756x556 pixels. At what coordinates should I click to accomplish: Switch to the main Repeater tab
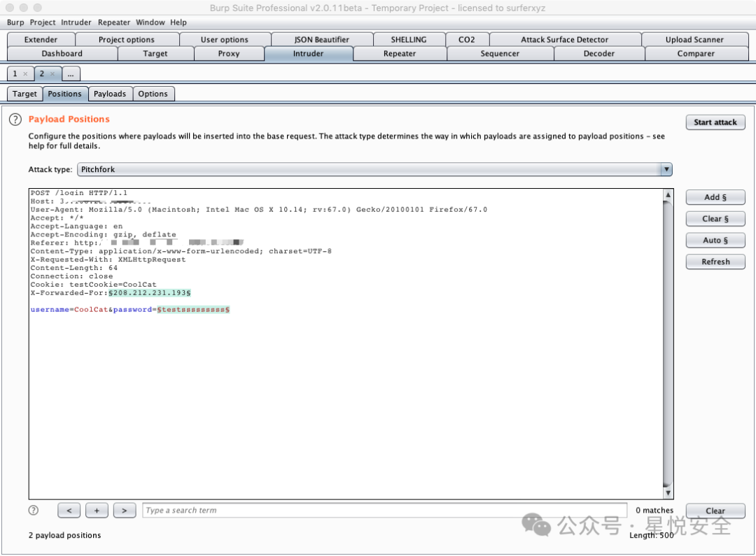[400, 53]
